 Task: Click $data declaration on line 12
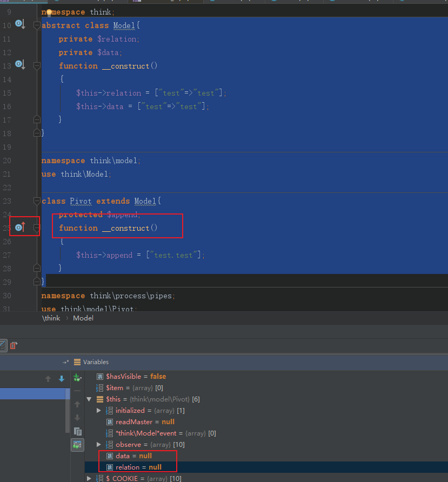[x=108, y=52]
